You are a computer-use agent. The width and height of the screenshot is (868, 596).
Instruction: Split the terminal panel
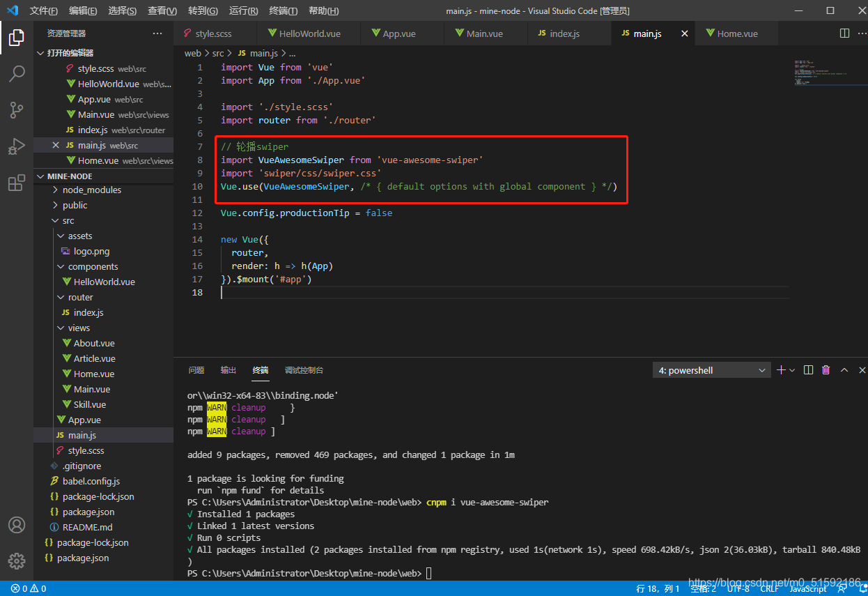click(x=808, y=370)
